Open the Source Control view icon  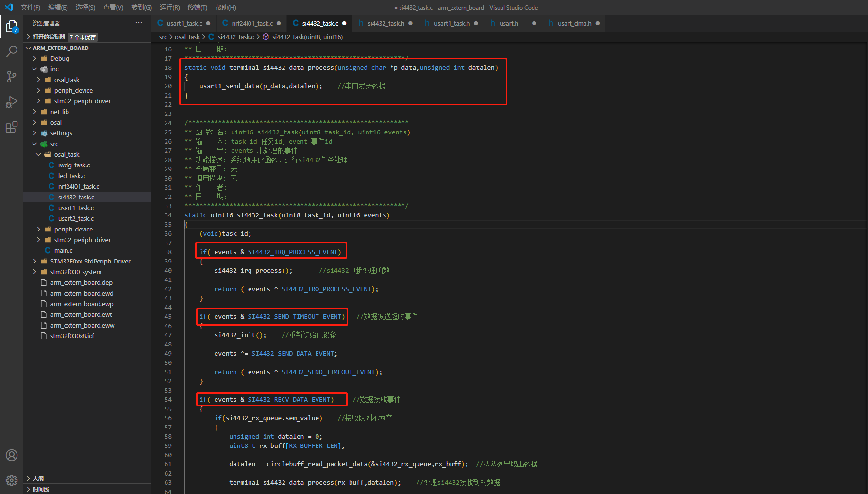[x=12, y=77]
